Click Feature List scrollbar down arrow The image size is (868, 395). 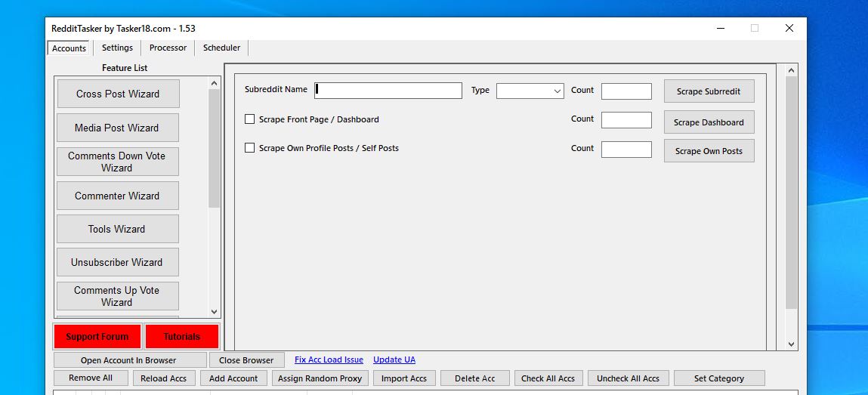(215, 312)
